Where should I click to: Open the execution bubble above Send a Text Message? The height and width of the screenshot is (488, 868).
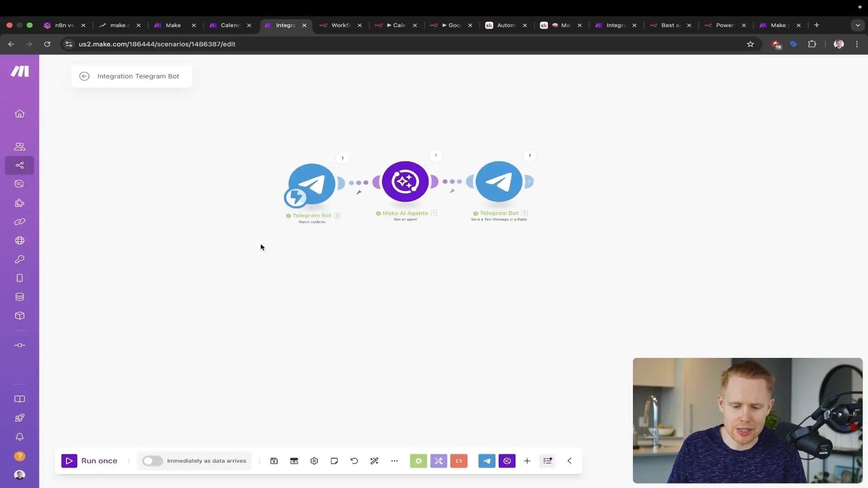(529, 155)
